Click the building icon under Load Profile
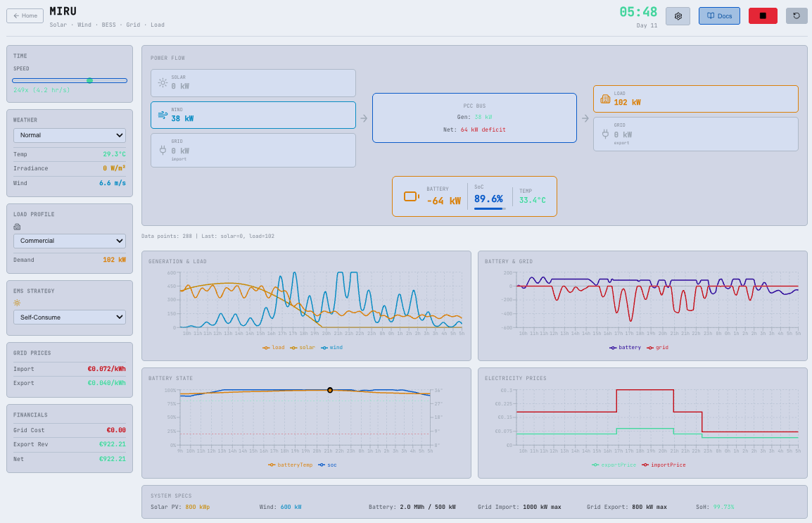 point(17,227)
